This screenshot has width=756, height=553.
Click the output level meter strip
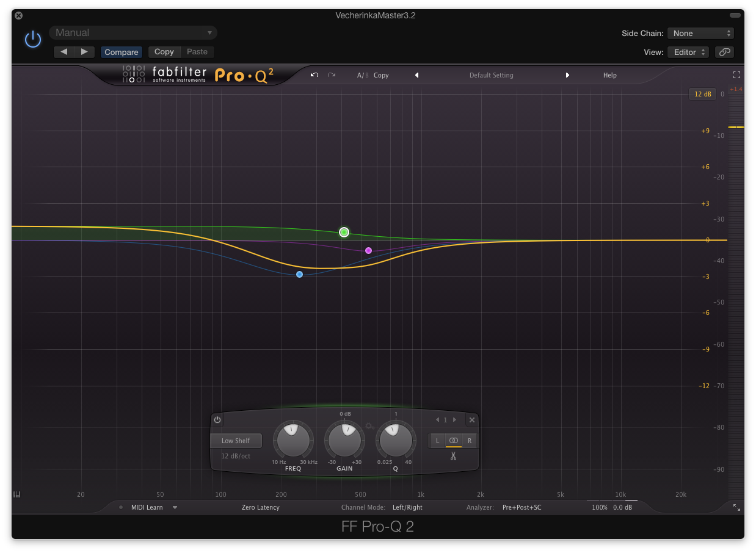click(736, 293)
